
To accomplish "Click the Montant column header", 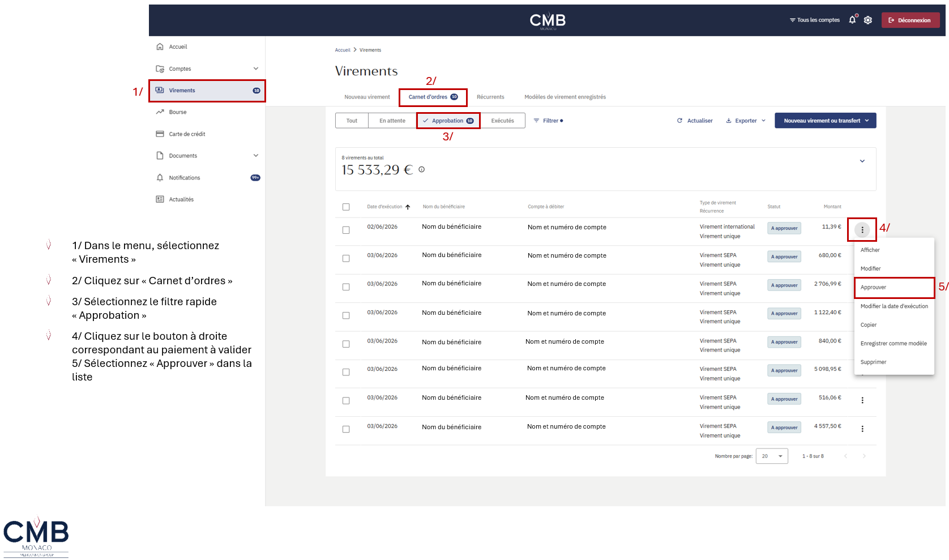I will (832, 207).
